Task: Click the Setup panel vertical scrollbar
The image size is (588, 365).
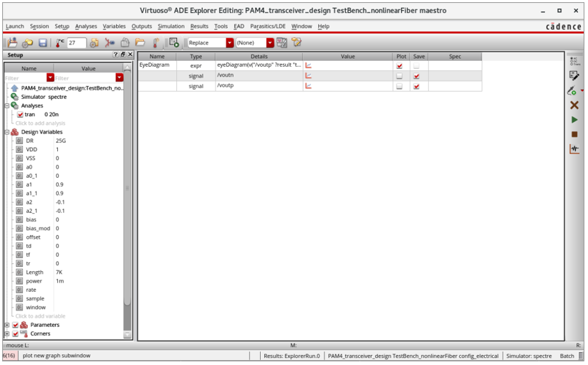Action: click(127, 188)
